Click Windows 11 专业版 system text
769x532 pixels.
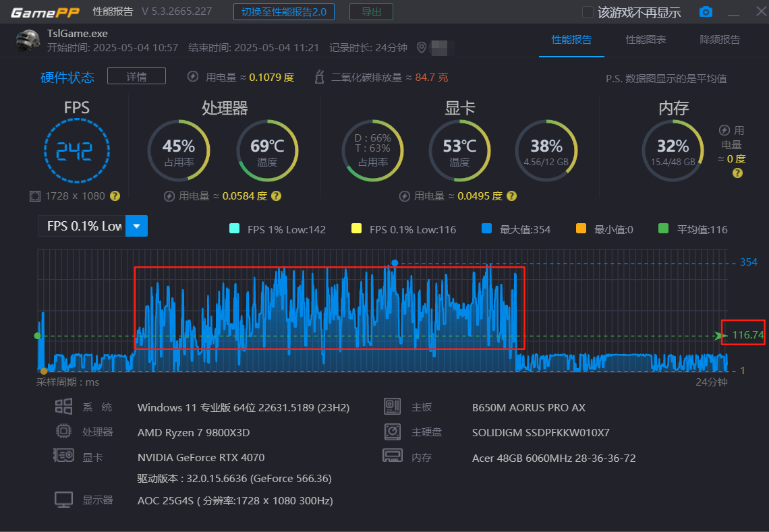(244, 407)
